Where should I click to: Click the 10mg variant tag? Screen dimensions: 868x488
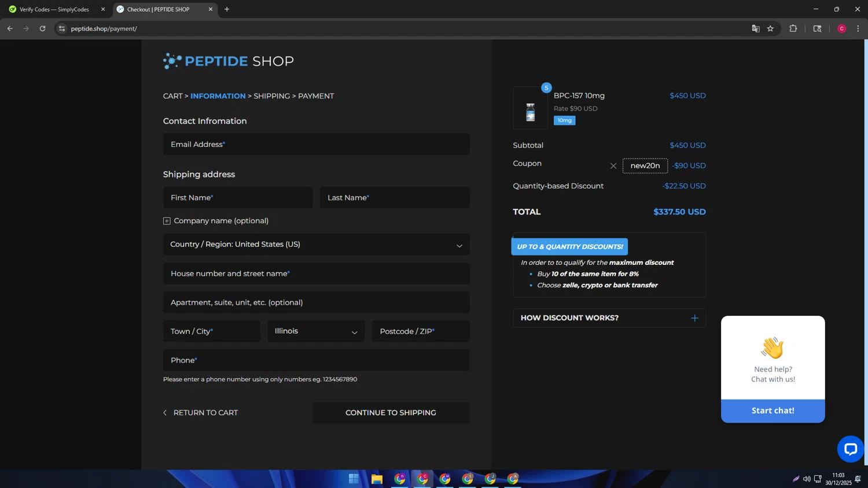point(564,120)
